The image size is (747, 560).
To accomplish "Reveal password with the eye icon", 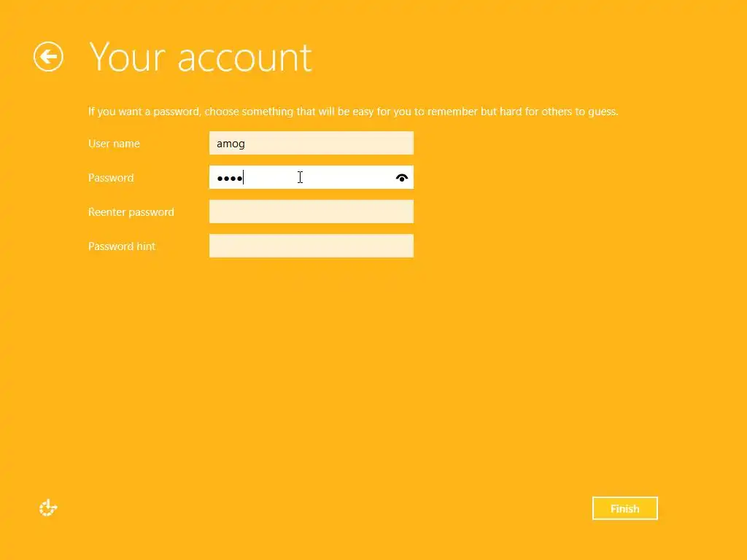I will click(x=402, y=178).
